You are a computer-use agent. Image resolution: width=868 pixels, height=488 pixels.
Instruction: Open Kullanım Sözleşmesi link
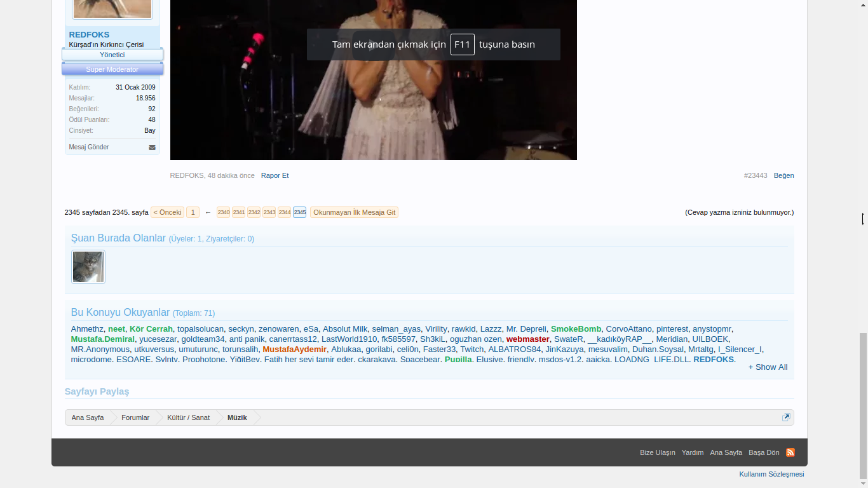click(x=771, y=474)
